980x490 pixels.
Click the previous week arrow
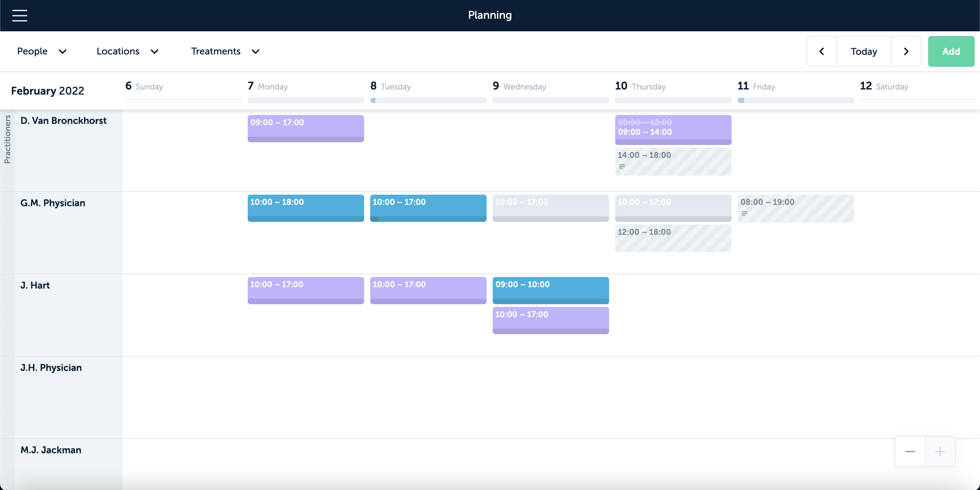[x=821, y=51]
